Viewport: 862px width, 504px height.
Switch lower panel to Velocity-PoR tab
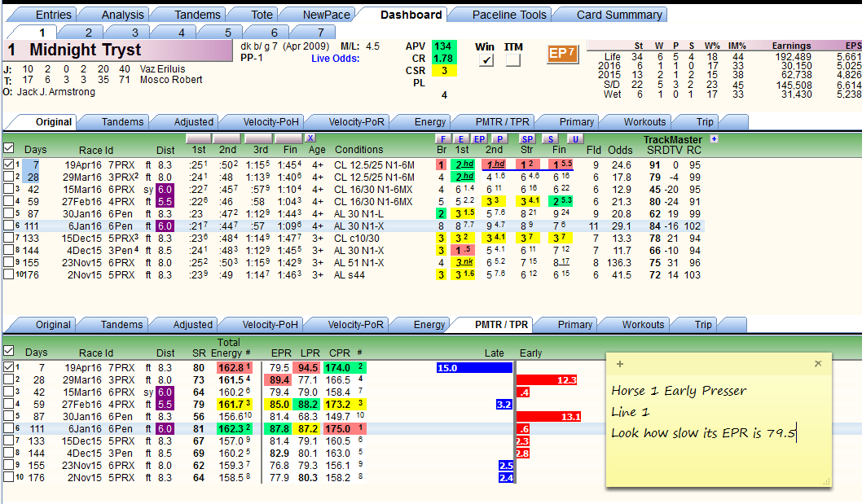tap(356, 325)
